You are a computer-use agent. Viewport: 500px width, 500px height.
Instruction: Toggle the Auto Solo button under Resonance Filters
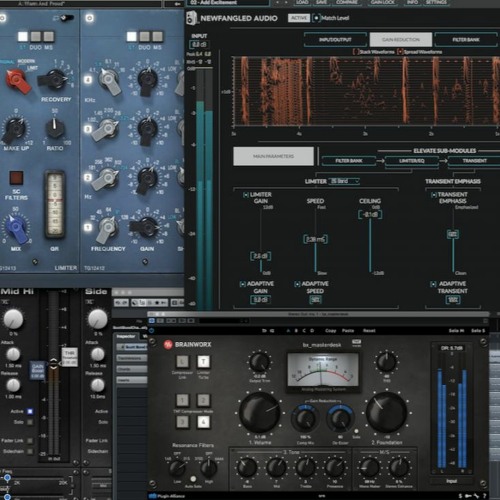(x=193, y=479)
